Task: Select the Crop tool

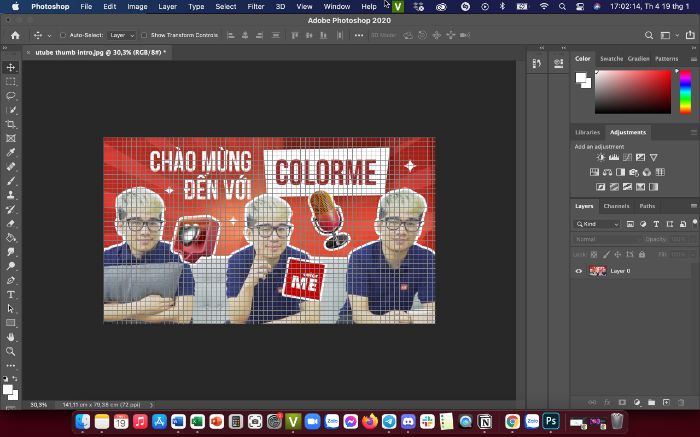Action: click(x=11, y=124)
